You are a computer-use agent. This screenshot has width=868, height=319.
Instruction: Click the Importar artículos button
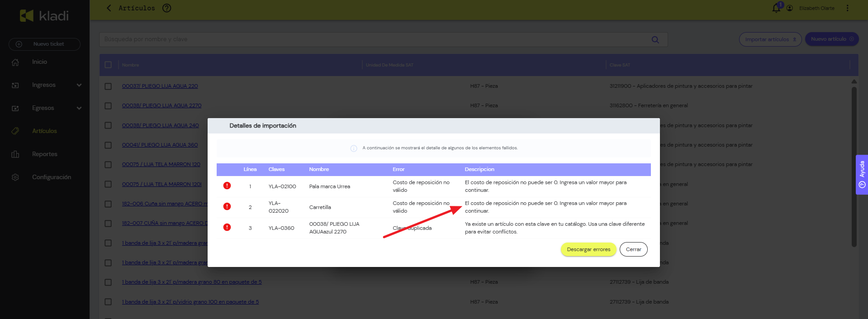click(770, 39)
